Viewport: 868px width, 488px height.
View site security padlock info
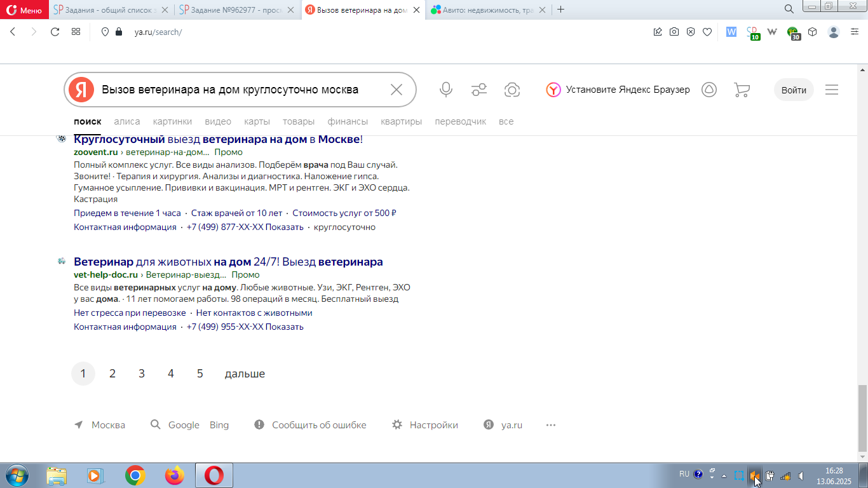coord(118,32)
